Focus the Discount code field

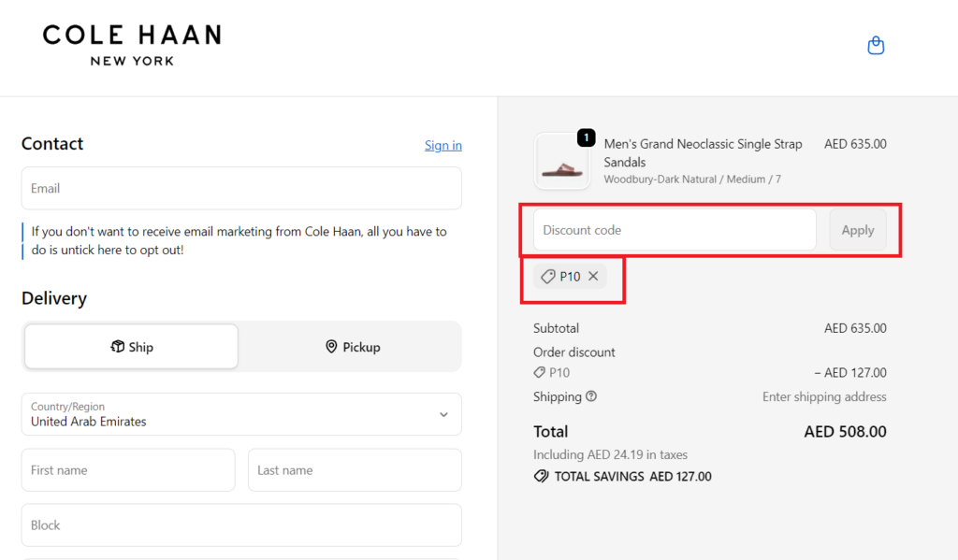[675, 230]
